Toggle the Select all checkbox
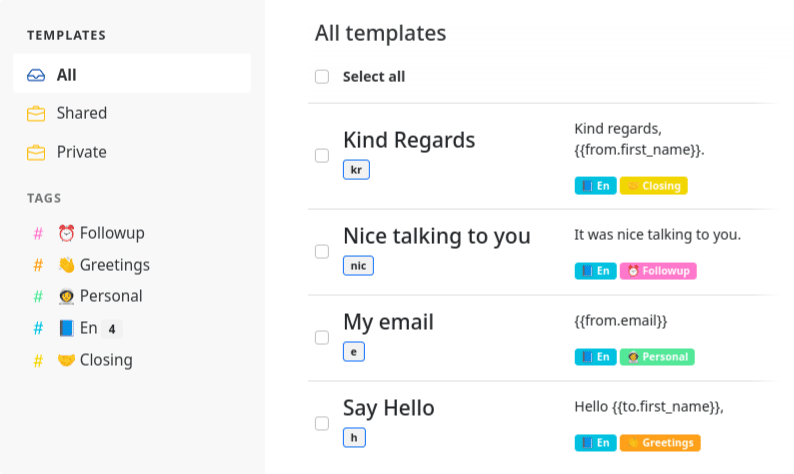The width and height of the screenshot is (794, 474). click(322, 76)
